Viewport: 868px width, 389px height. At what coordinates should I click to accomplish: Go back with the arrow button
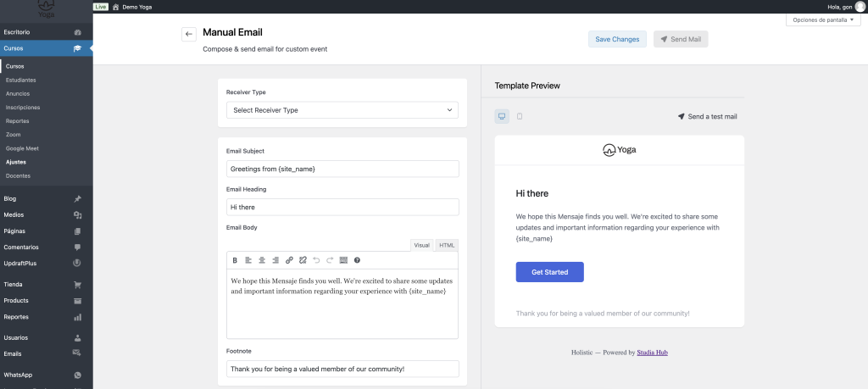pyautogui.click(x=188, y=34)
